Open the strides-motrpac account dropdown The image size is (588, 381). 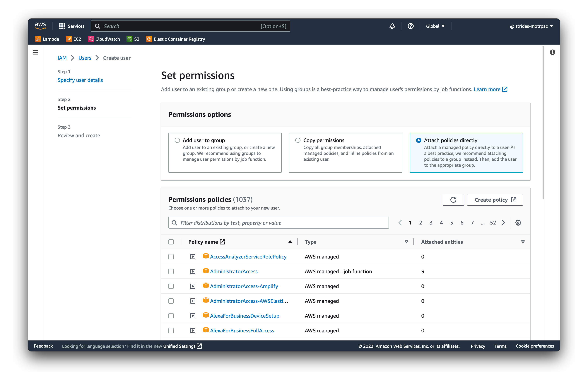click(x=531, y=26)
